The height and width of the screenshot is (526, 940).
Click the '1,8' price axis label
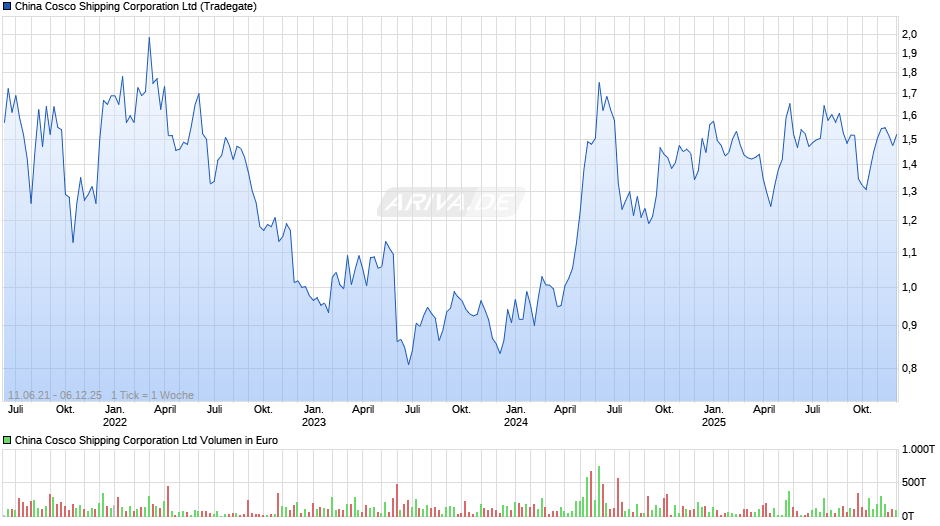click(x=909, y=73)
